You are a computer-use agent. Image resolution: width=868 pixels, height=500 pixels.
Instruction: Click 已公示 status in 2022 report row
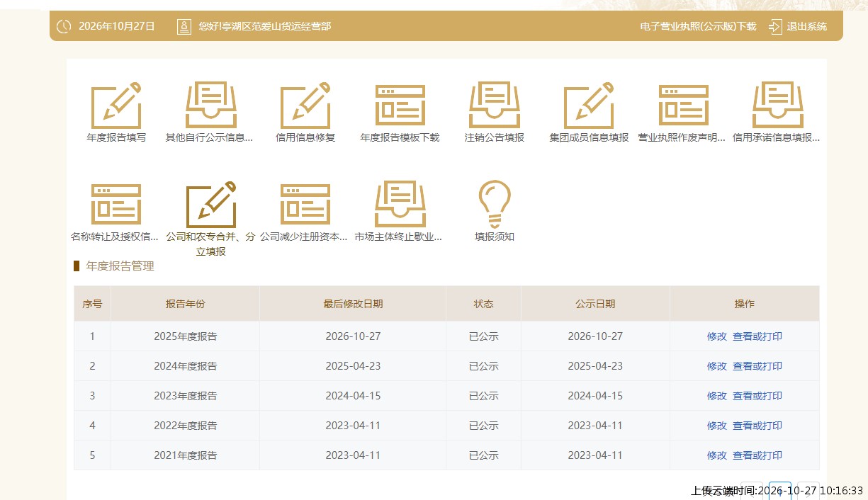tap(484, 426)
